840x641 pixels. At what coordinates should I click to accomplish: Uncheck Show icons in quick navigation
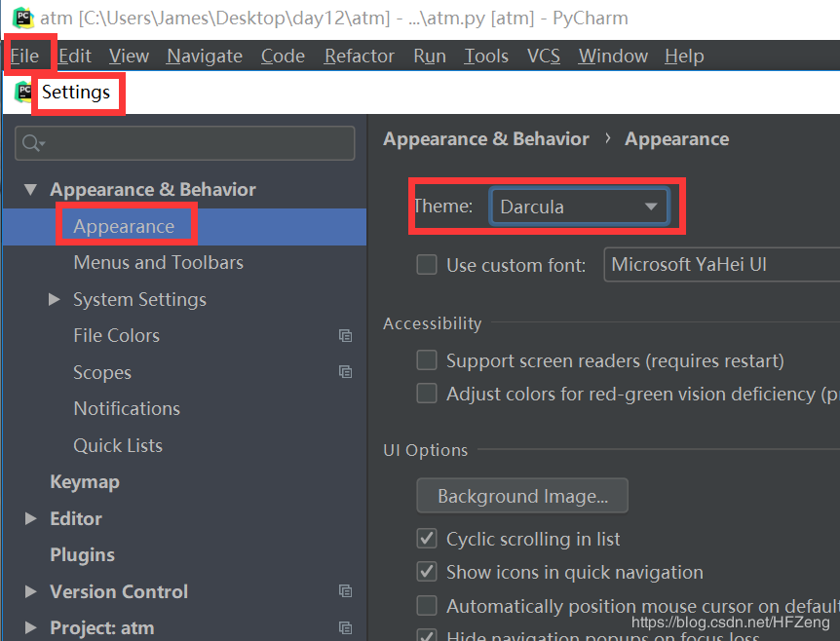(427, 572)
